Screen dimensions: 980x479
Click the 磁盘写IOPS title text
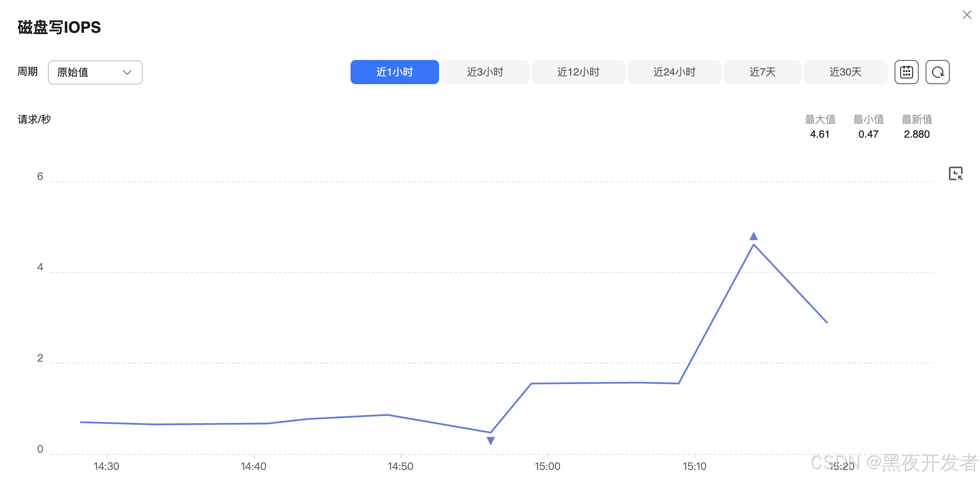click(x=59, y=28)
